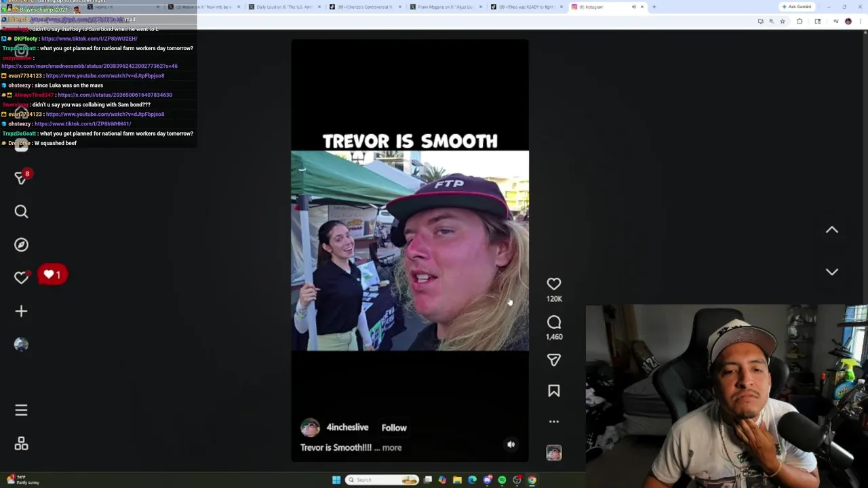Mute the reel audio speaker button
The height and width of the screenshot is (488, 868).
(511, 445)
